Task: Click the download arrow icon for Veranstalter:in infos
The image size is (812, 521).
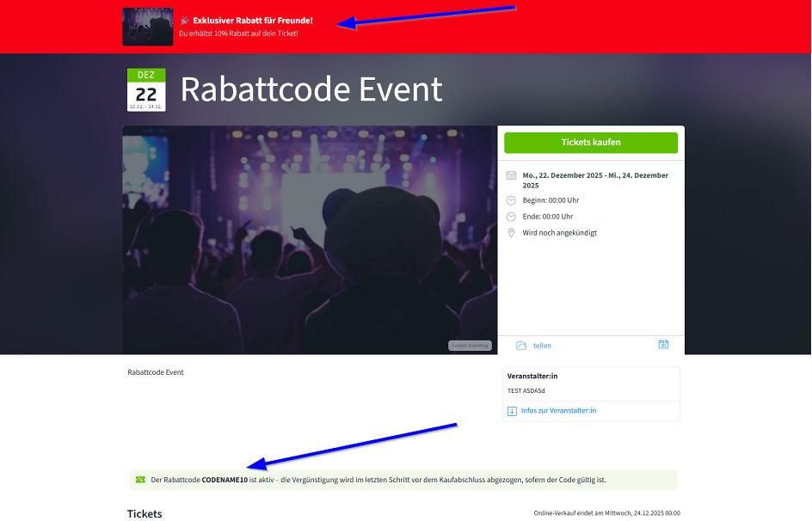Action: [512, 411]
